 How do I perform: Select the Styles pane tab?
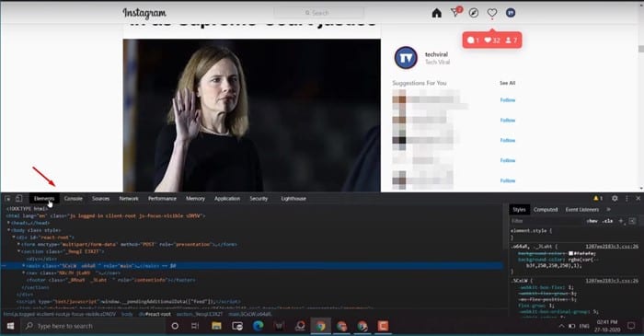pyautogui.click(x=519, y=210)
